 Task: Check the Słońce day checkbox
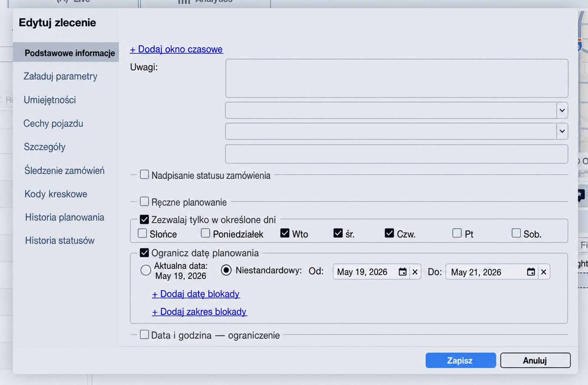pyautogui.click(x=142, y=233)
